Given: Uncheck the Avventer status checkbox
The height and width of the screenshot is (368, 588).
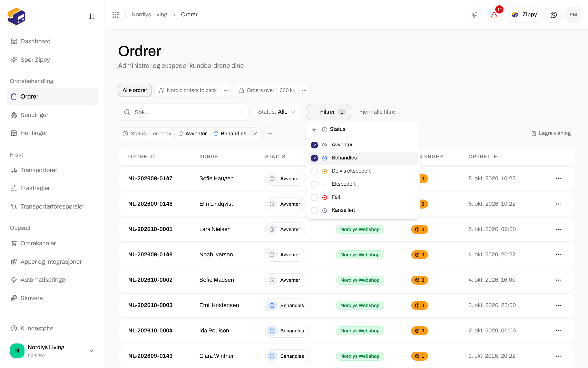Looking at the screenshot, I should click(x=314, y=145).
